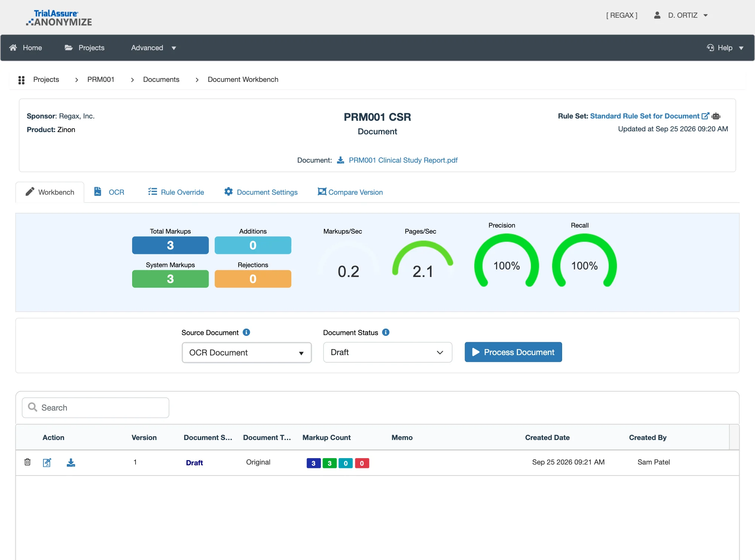
Task: Click the red 0 markup count badge
Action: tap(362, 463)
